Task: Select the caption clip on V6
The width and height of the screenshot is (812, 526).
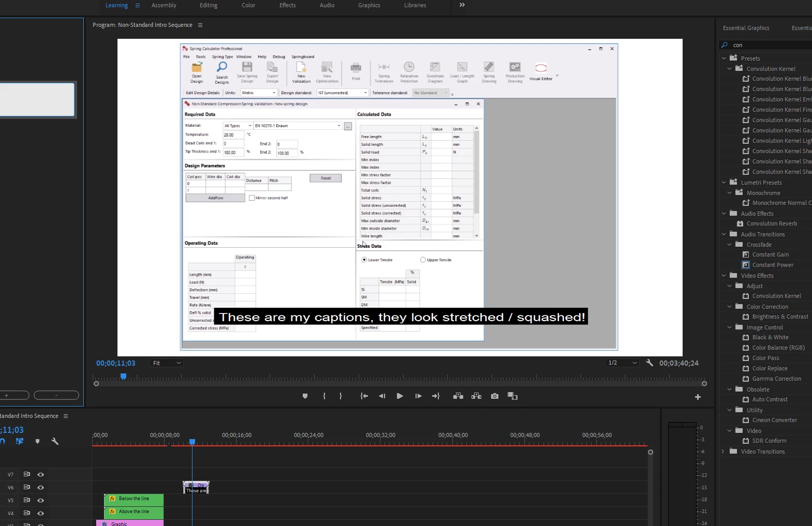Action: [x=196, y=488]
